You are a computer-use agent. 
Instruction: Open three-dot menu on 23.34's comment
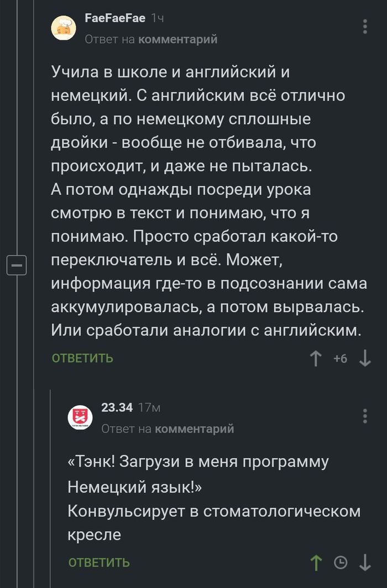pyautogui.click(x=365, y=416)
